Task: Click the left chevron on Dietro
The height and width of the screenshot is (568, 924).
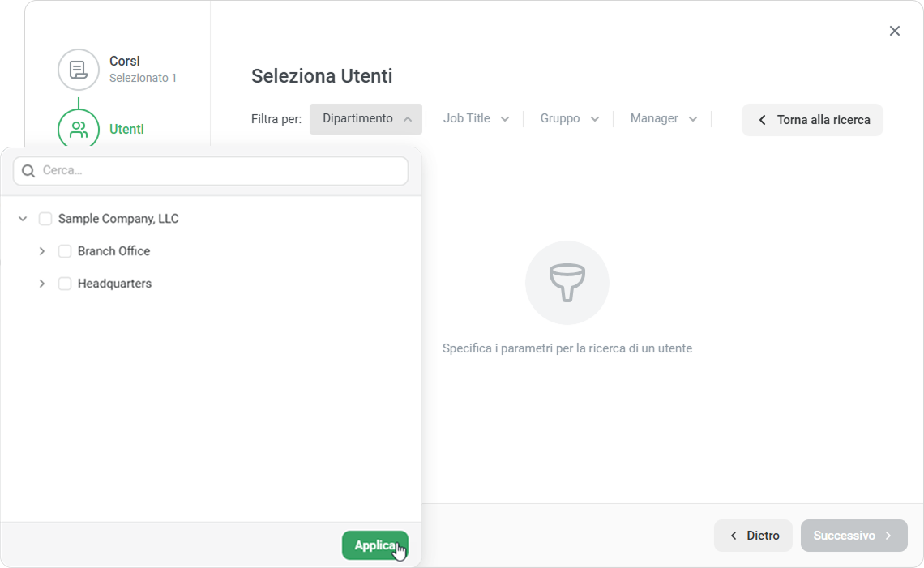Action: [734, 536]
